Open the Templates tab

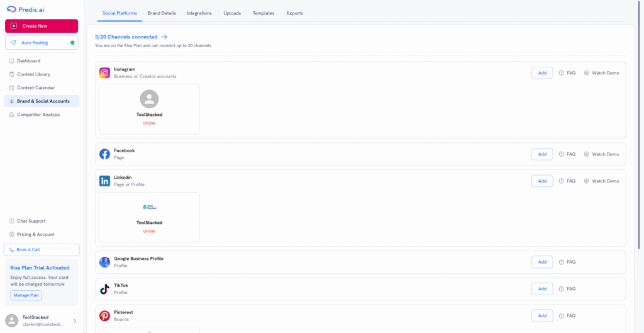click(x=264, y=13)
